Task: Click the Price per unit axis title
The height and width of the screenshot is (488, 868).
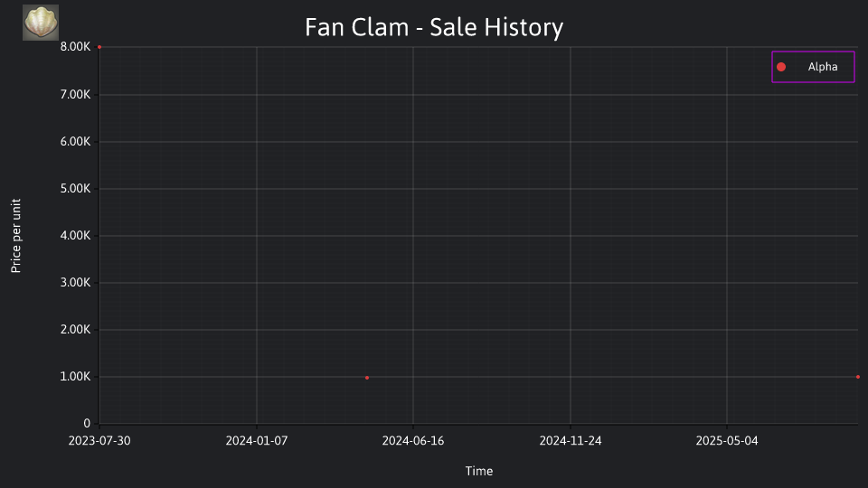Action: (15, 236)
